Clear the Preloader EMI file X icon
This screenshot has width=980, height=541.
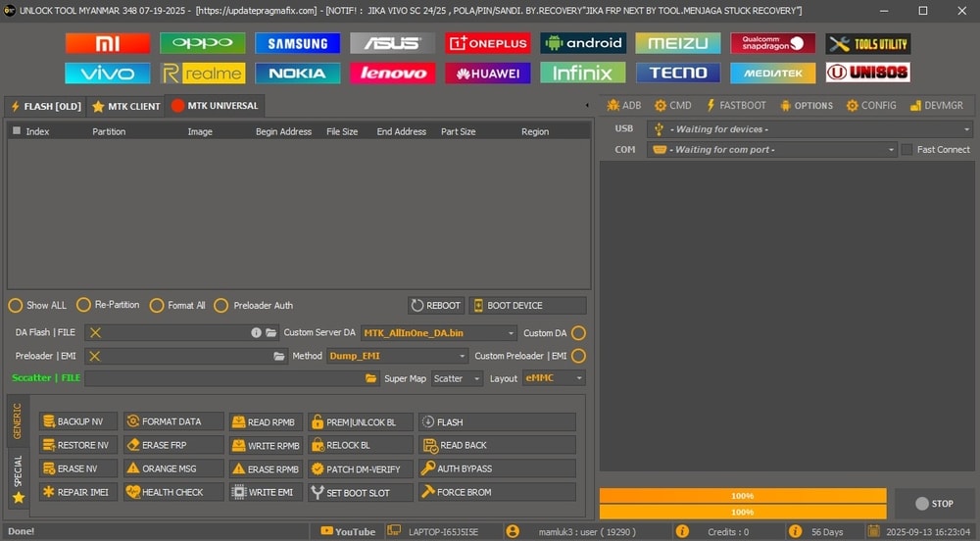click(95, 356)
